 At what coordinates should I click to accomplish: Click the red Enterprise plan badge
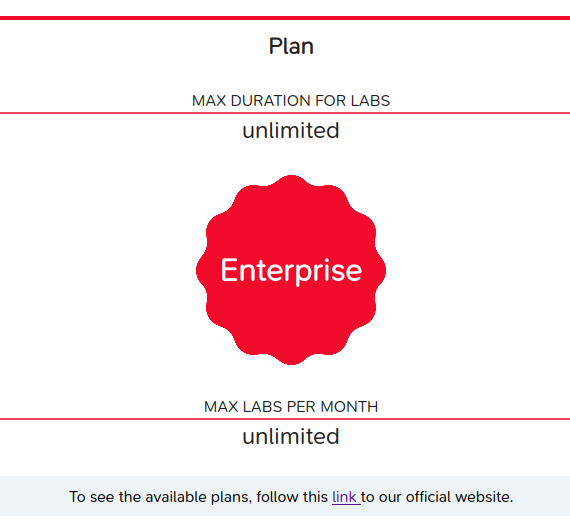click(291, 270)
